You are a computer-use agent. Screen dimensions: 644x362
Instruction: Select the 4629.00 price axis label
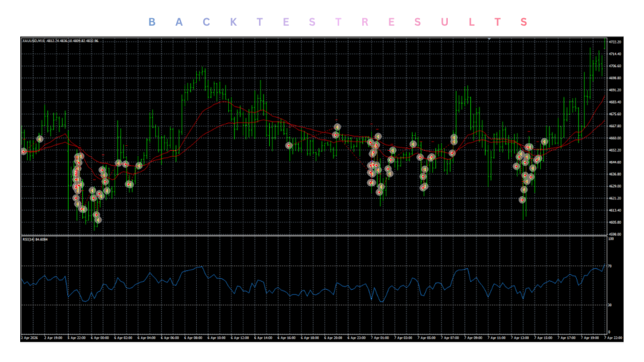pos(615,186)
